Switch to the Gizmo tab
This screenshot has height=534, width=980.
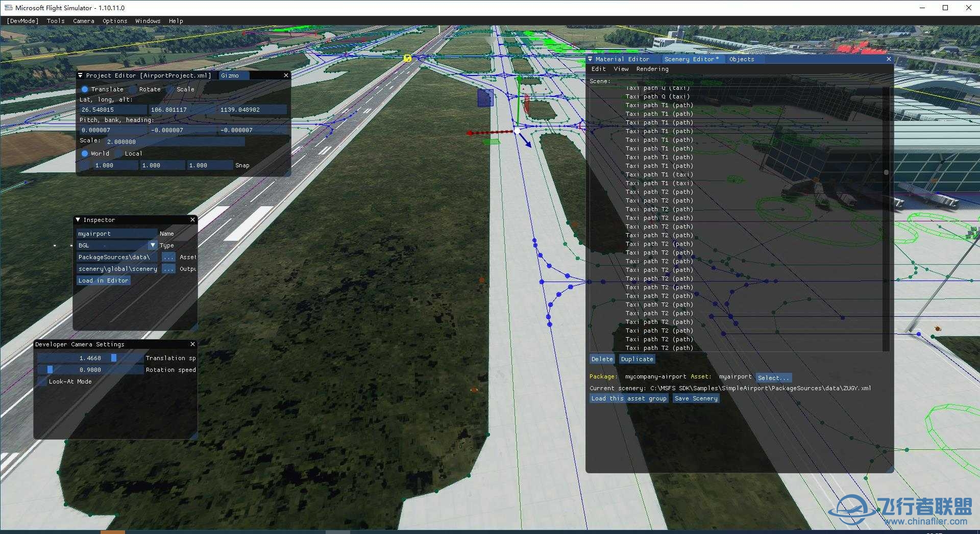pyautogui.click(x=233, y=75)
